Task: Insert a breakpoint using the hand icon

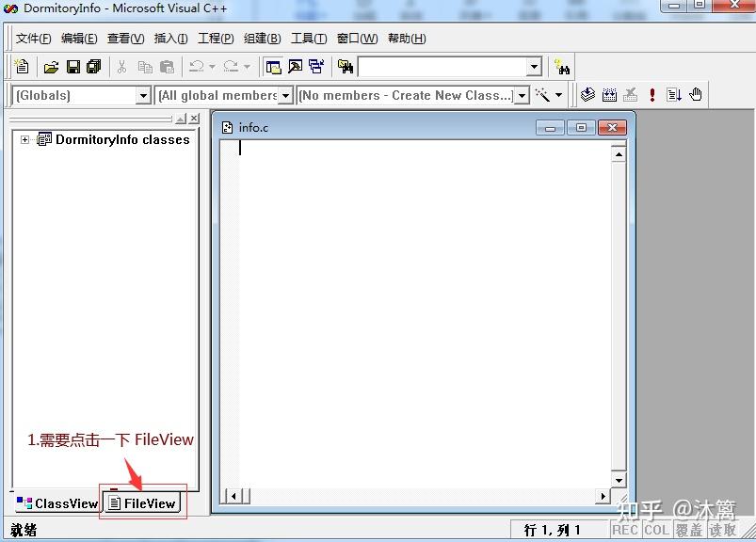Action: [x=694, y=94]
